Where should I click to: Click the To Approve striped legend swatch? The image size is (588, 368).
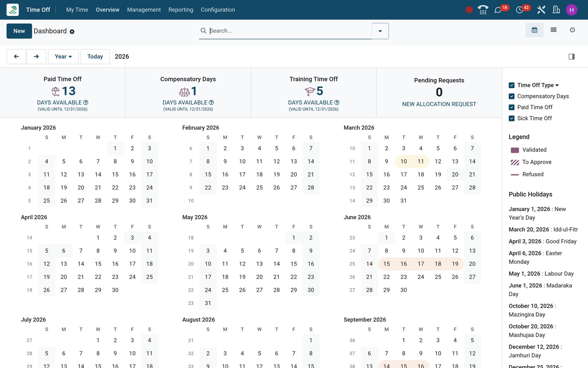click(515, 162)
